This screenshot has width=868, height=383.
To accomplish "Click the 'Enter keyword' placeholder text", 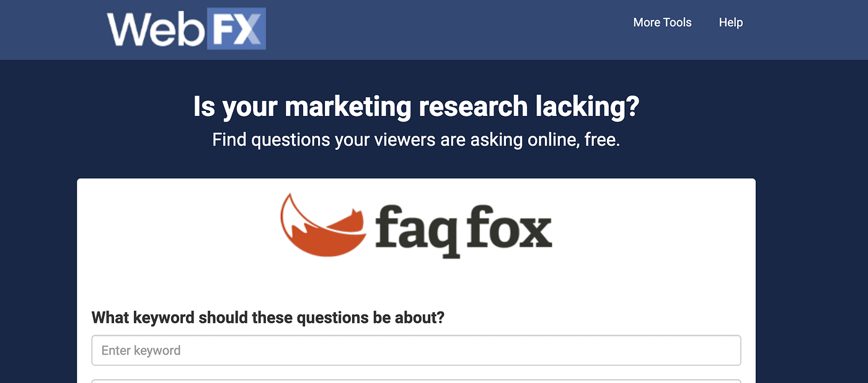I will 141,351.
